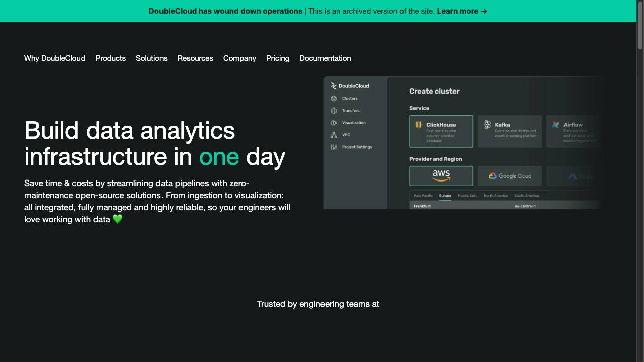Open the South America region tab
The width and height of the screenshot is (644, 362).
coord(526,196)
